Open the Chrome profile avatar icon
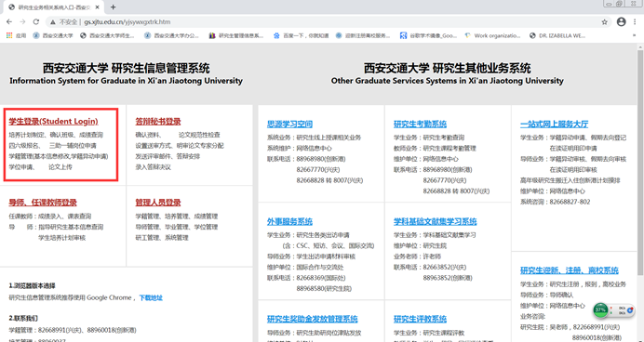Image resolution: width=644 pixels, height=342 pixels. click(x=622, y=21)
